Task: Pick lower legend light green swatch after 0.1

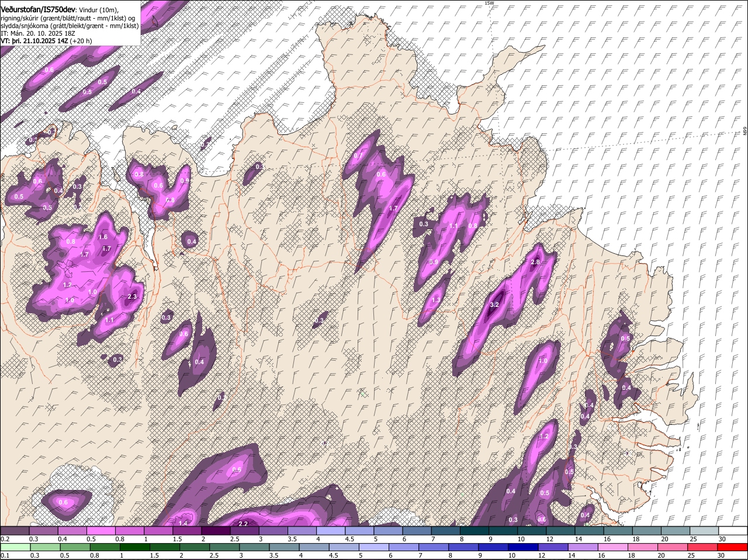Action: pos(15,548)
